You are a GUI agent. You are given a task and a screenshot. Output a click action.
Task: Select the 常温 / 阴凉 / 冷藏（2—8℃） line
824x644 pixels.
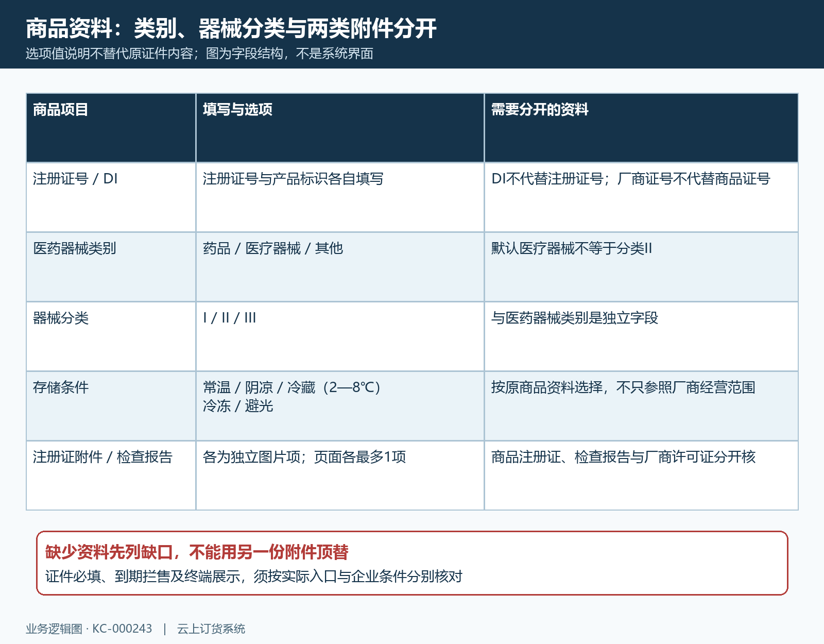pyautogui.click(x=292, y=387)
